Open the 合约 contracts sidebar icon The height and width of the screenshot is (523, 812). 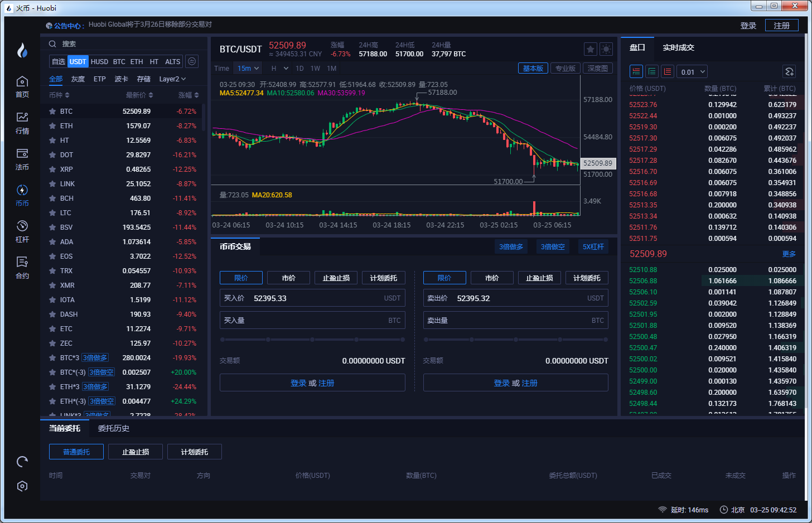(22, 268)
